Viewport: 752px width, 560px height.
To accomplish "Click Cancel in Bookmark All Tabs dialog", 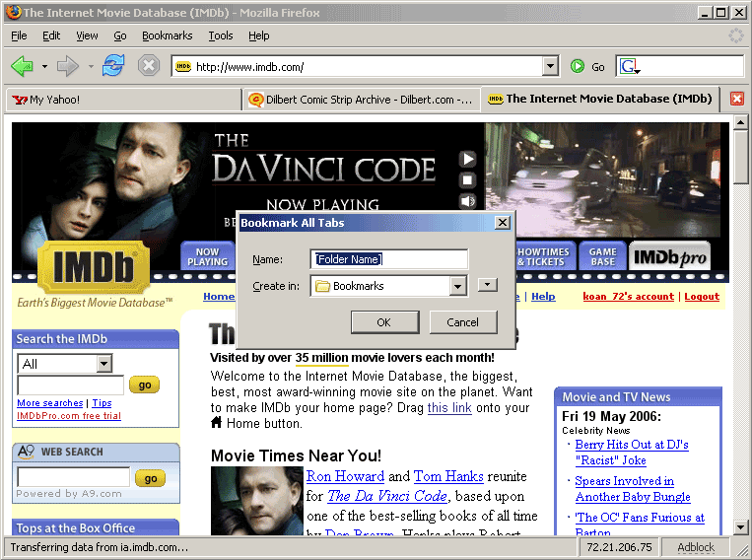I will click(463, 322).
